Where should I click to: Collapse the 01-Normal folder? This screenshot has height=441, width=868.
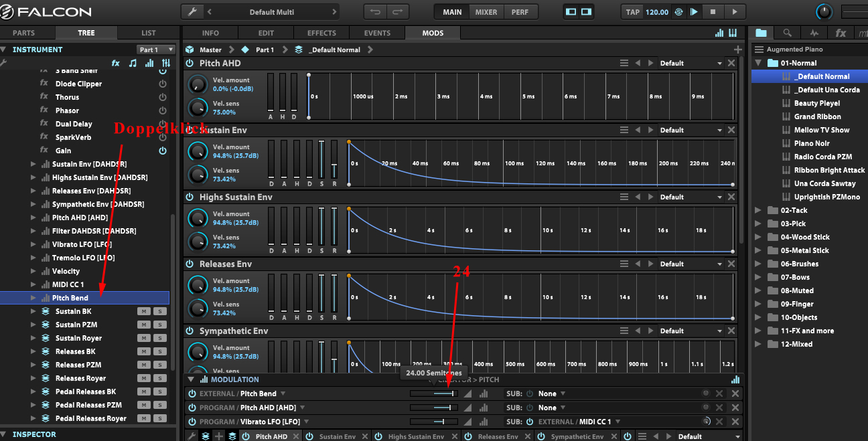758,63
